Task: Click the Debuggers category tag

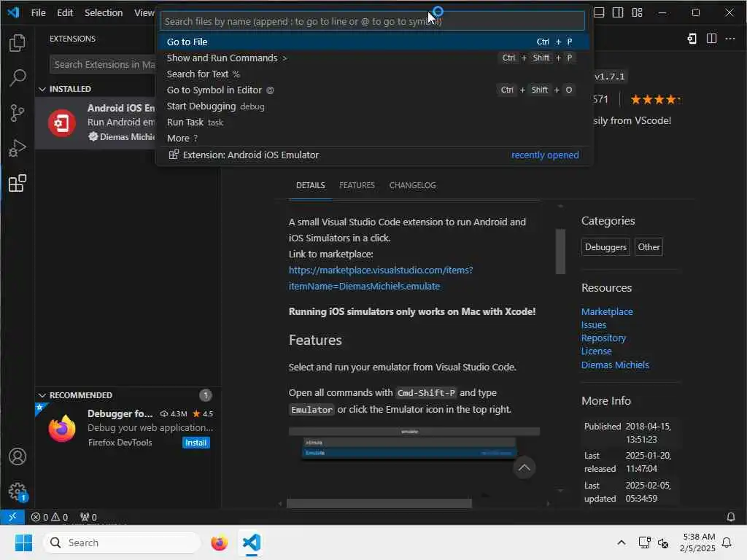Action: (x=605, y=247)
